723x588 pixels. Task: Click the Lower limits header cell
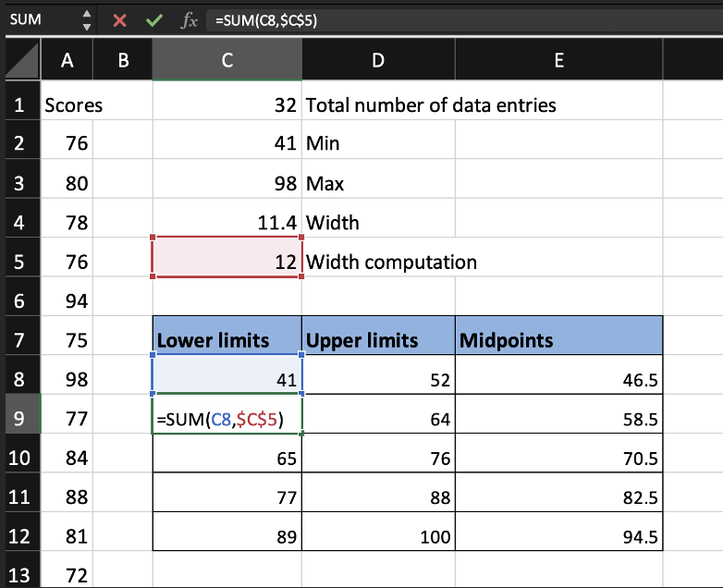click(x=227, y=340)
